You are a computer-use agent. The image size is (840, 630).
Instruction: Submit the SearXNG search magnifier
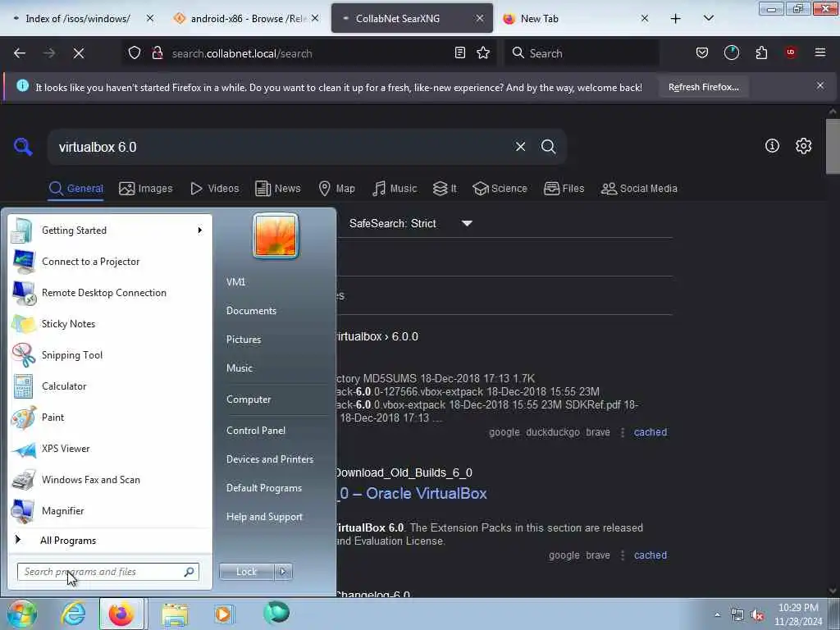coord(548,147)
